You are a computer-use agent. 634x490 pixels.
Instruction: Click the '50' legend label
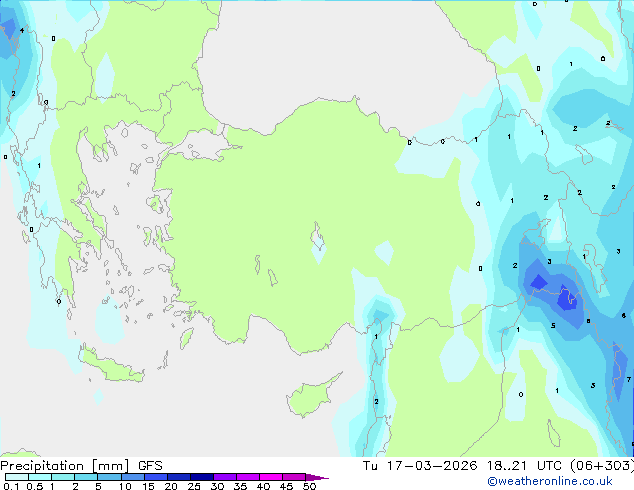point(309,486)
